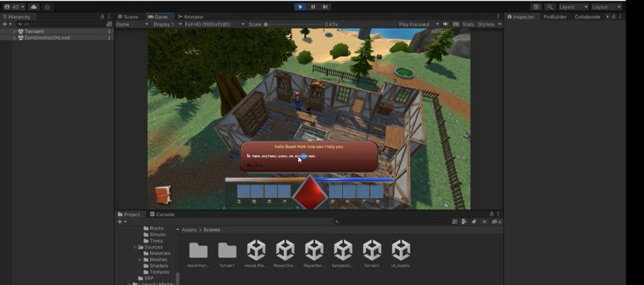Collapse the Sources folder
The height and width of the screenshot is (285, 644).
(x=134, y=247)
